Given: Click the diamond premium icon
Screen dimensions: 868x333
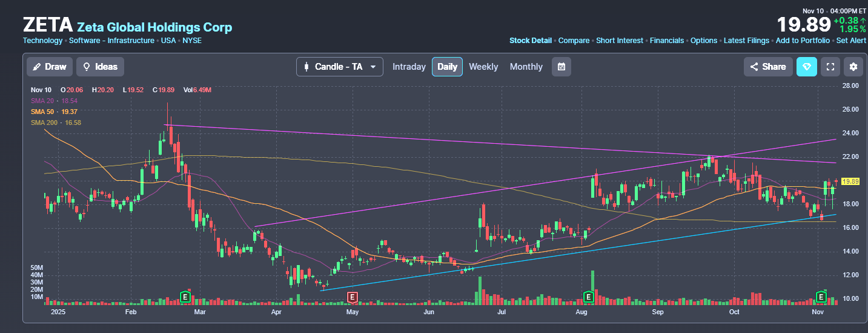Looking at the screenshot, I should (x=806, y=67).
